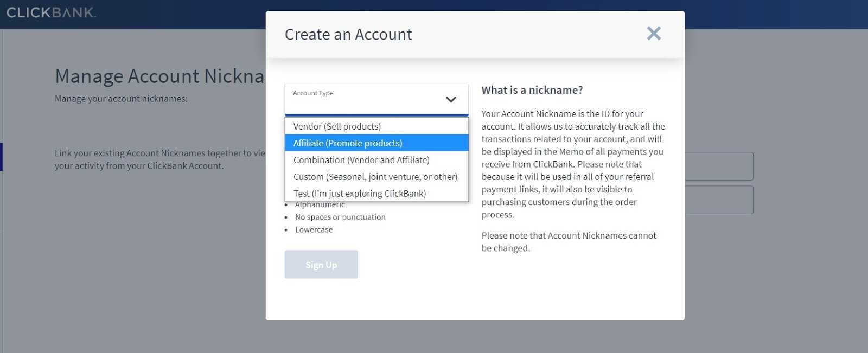Click the Manage Account Nicknames page heading
Screen dimensions: 868x353
(x=159, y=76)
